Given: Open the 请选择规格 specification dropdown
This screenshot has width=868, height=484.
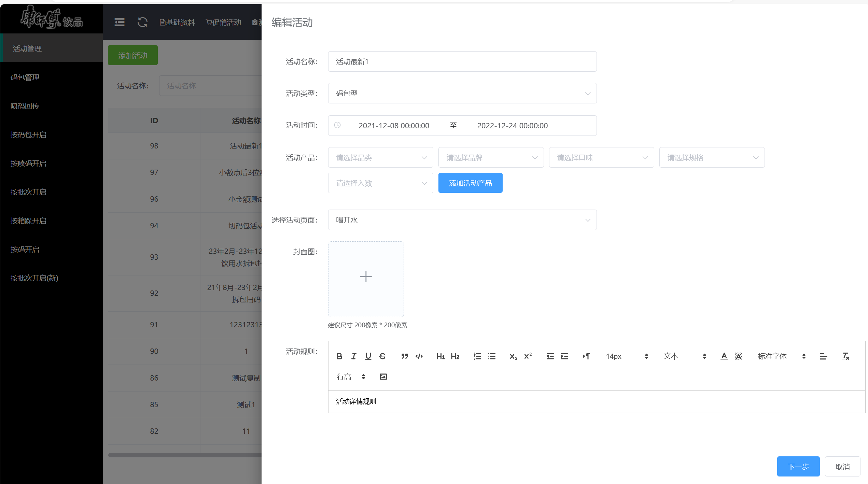Looking at the screenshot, I should pyautogui.click(x=712, y=157).
